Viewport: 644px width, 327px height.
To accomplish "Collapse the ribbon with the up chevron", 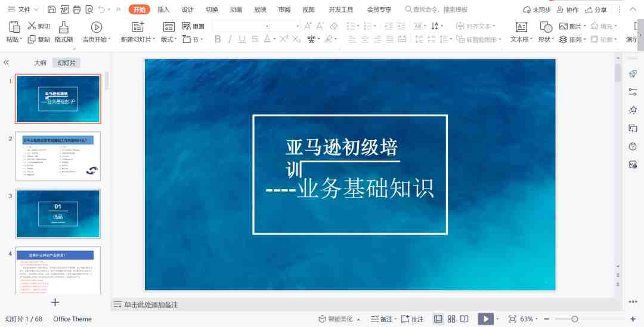I will point(633,9).
